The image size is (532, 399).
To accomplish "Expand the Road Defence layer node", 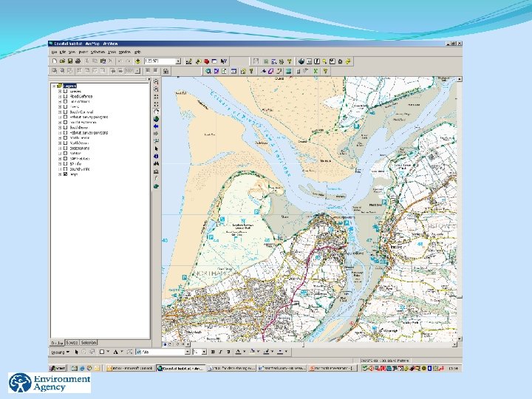I will (60, 96).
